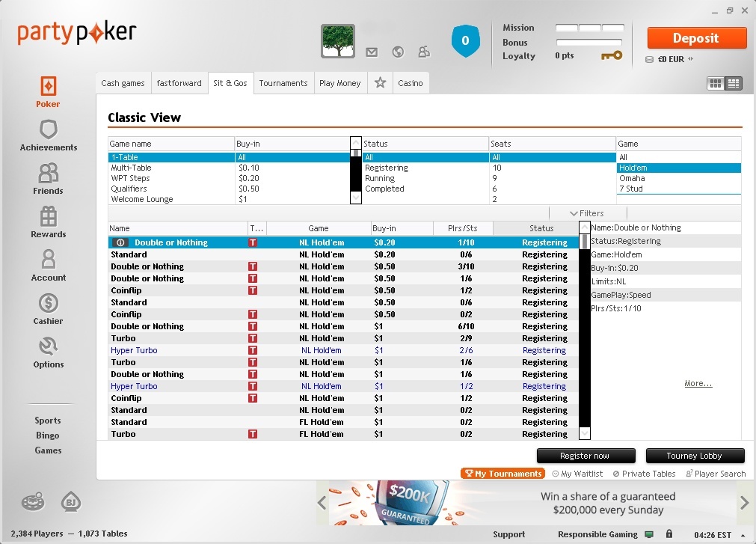756x544 pixels.
Task: Click the roulette wheel icon
Action: tap(33, 502)
